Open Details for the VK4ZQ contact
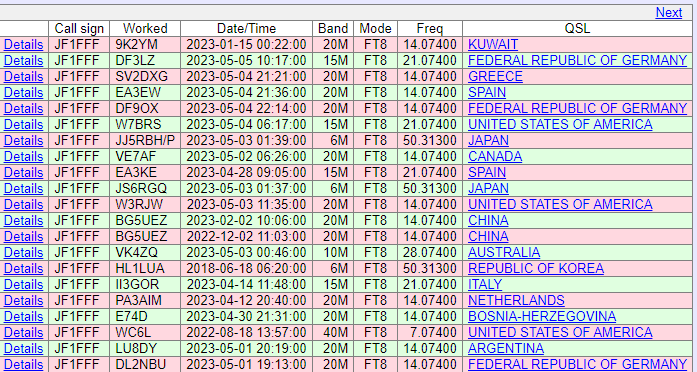The height and width of the screenshot is (372, 697). pyautogui.click(x=24, y=252)
